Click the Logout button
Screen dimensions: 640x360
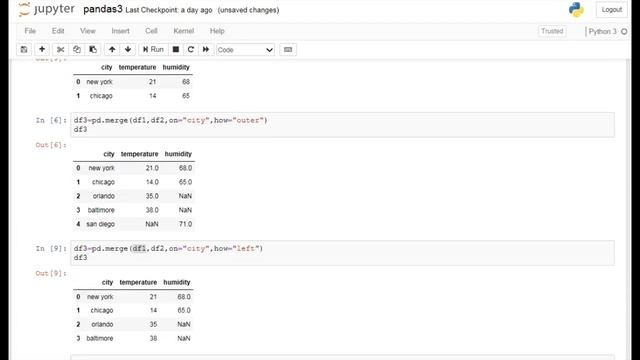(x=611, y=10)
